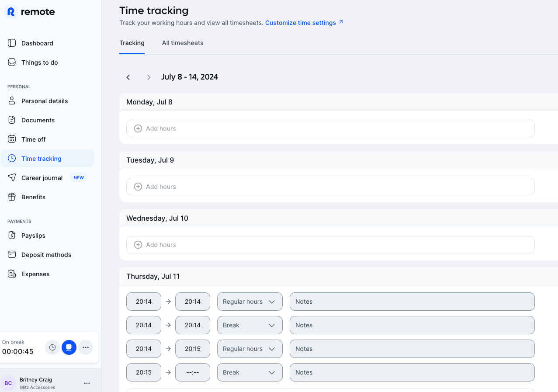Click the Remote logo icon

(10, 12)
